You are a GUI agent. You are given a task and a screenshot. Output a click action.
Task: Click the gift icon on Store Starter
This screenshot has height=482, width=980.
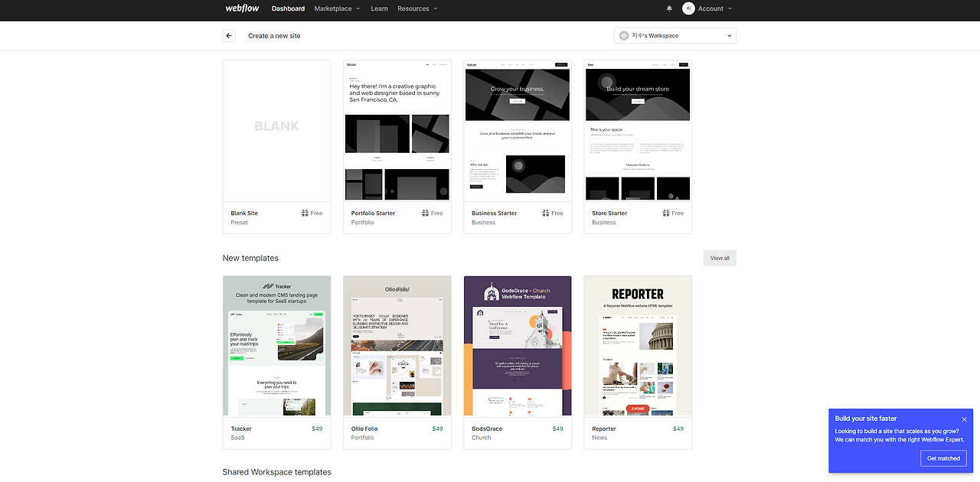(666, 213)
